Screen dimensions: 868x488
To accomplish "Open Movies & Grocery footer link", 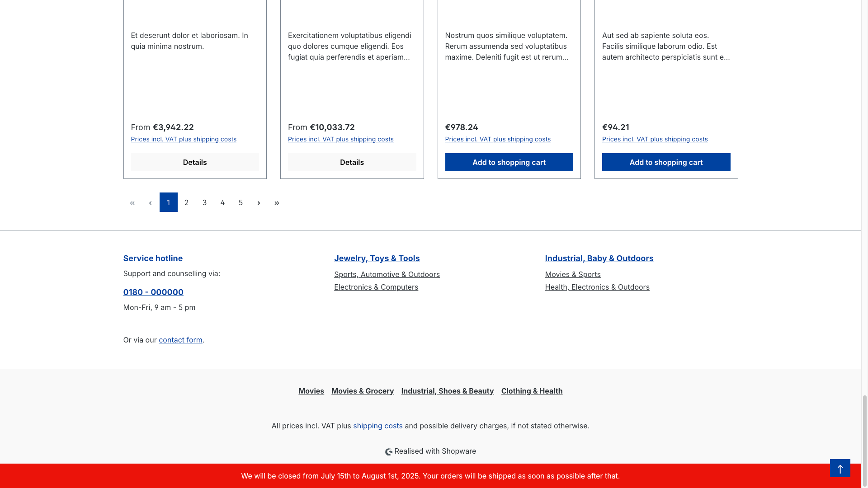I will click(x=363, y=391).
